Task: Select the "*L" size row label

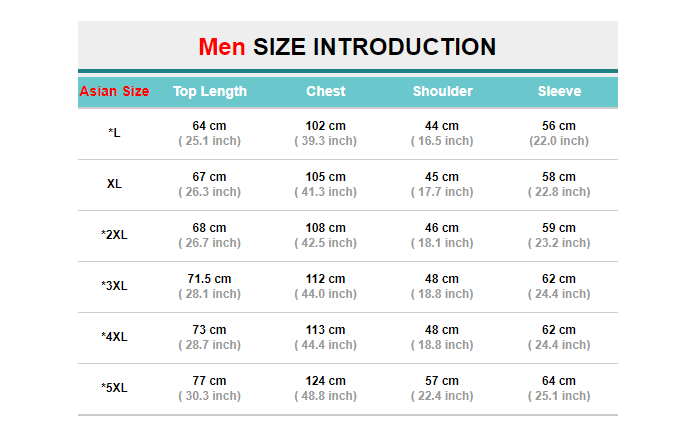Action: [114, 133]
